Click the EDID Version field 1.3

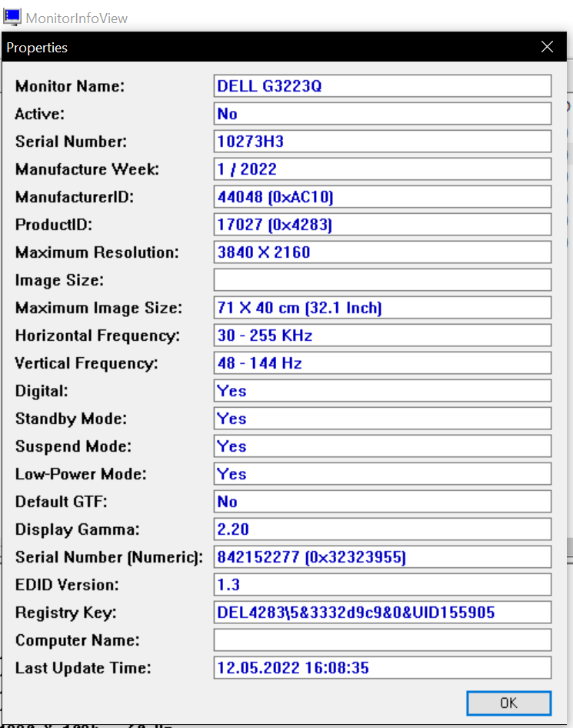[382, 585]
